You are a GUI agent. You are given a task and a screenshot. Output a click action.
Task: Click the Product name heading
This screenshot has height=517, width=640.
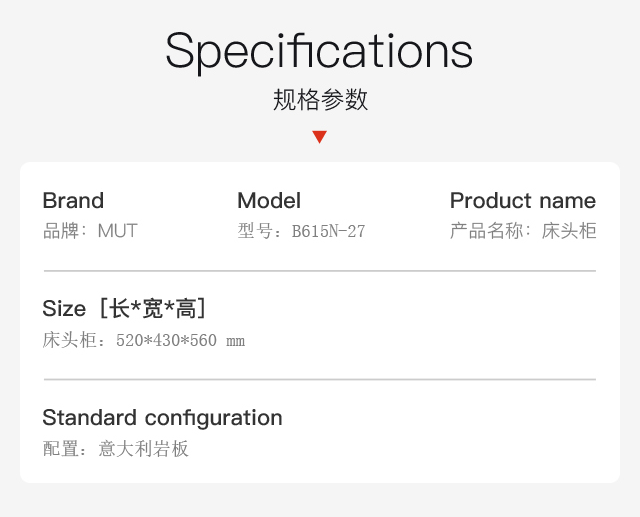coord(523,200)
